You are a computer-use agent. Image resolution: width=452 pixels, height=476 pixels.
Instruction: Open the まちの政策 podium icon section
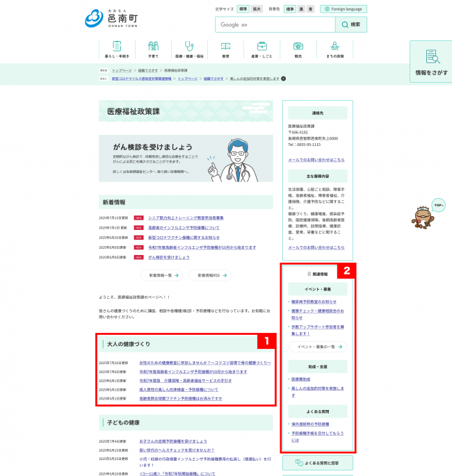[334, 49]
